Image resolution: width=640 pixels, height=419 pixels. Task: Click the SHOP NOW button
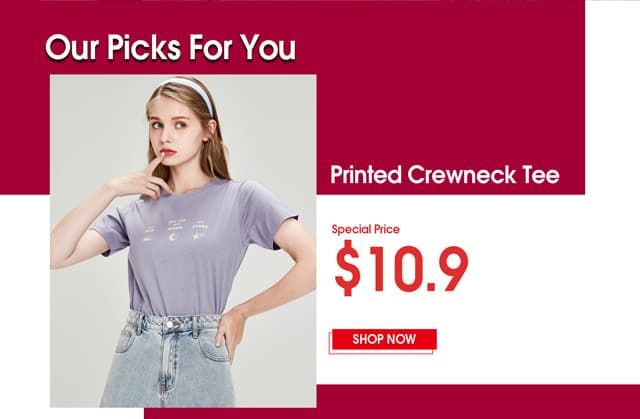(x=384, y=339)
